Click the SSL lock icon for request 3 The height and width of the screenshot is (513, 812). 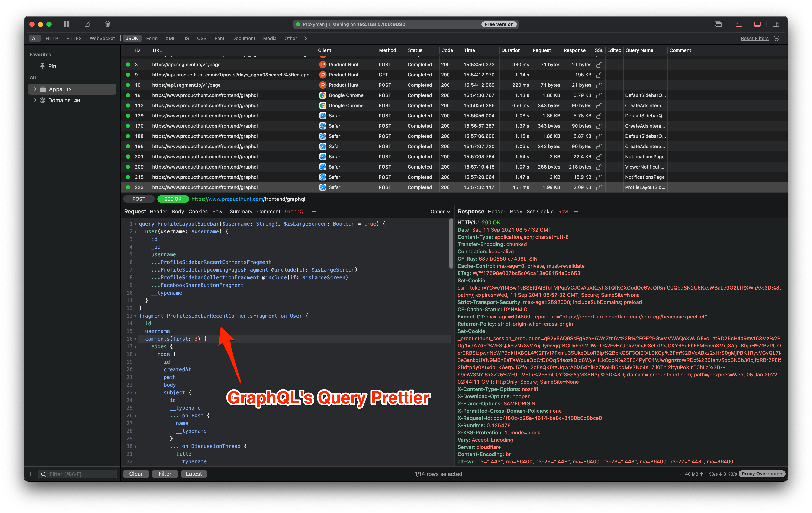[x=599, y=65]
